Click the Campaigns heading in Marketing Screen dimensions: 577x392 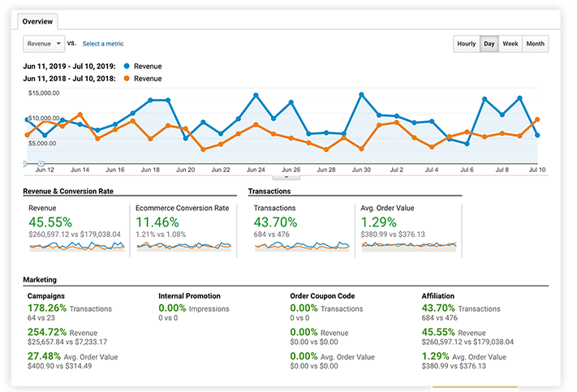(x=46, y=296)
